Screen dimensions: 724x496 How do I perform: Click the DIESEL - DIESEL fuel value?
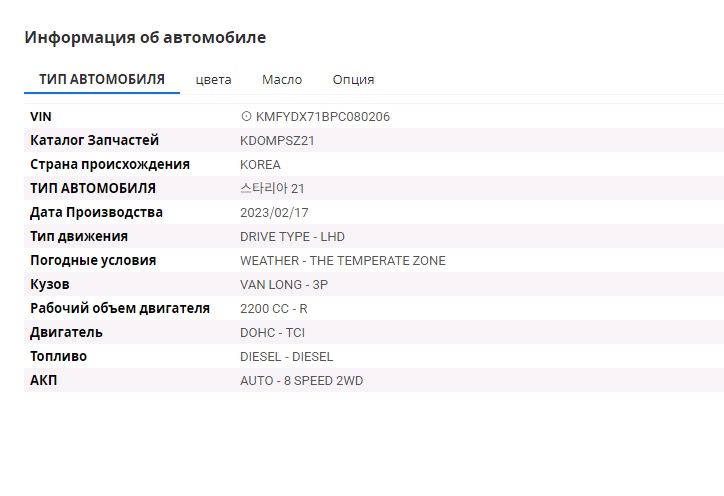click(286, 357)
